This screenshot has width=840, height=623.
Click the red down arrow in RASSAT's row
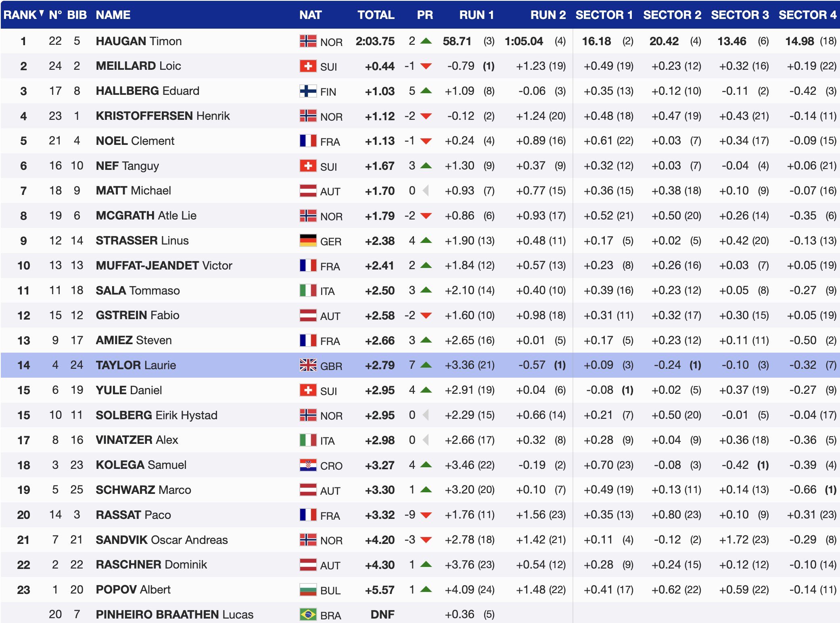426,515
